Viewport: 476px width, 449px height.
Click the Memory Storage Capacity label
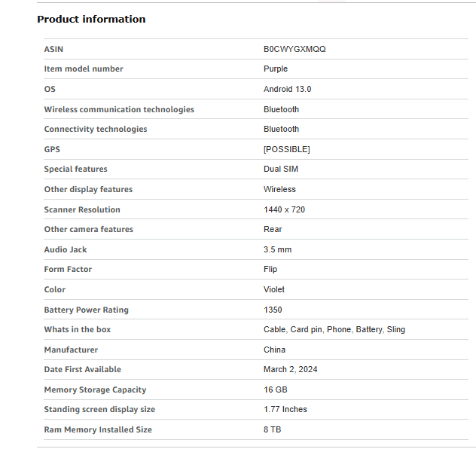pyautogui.click(x=95, y=390)
